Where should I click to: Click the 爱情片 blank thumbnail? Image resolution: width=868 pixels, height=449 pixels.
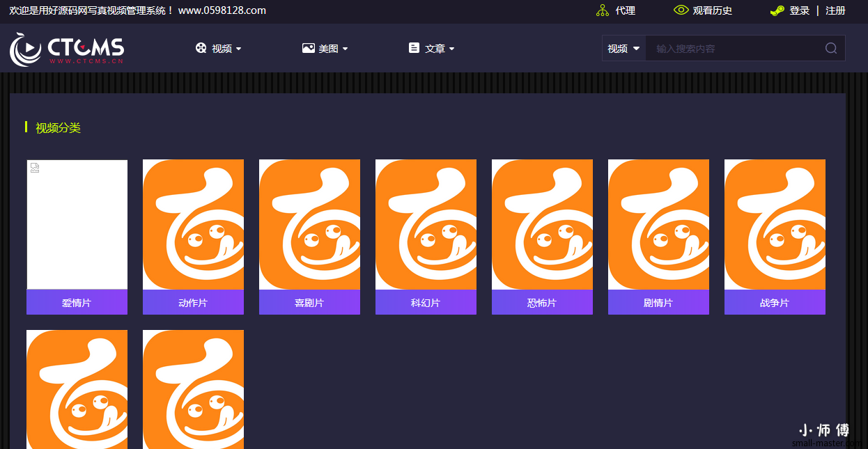click(77, 225)
